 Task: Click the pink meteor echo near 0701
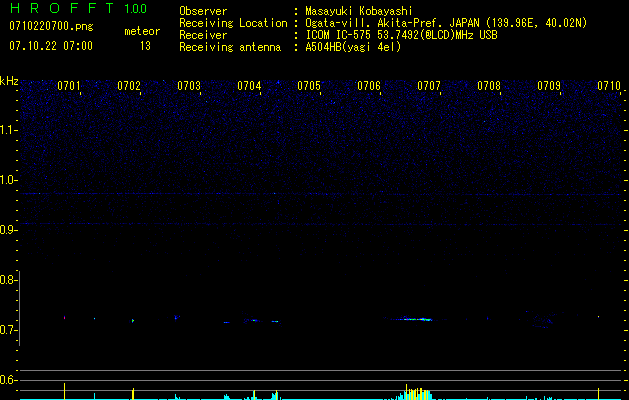tap(64, 318)
